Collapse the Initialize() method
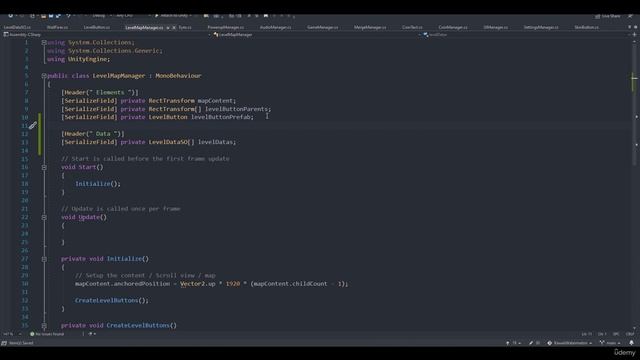Viewport: 640px width, 360px height. 44,259
